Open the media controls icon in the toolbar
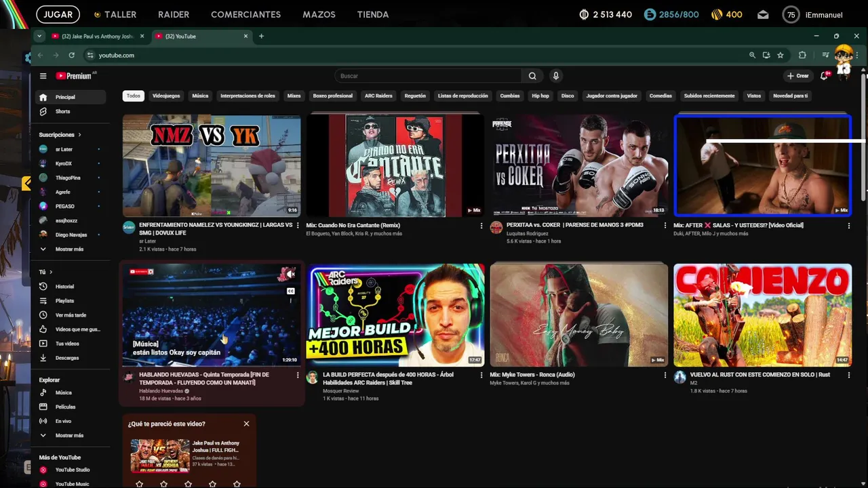The width and height of the screenshot is (868, 488). tap(825, 55)
